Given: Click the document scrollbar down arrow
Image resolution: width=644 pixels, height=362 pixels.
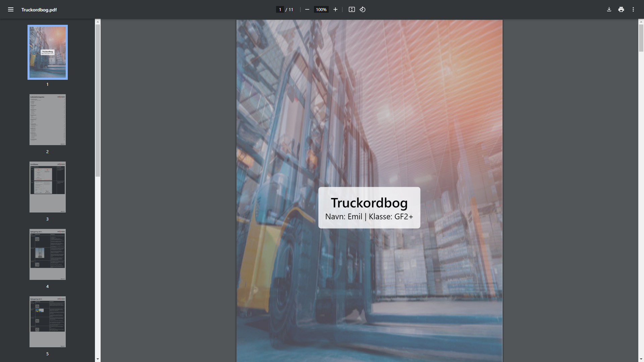Looking at the screenshot, I should point(641,359).
